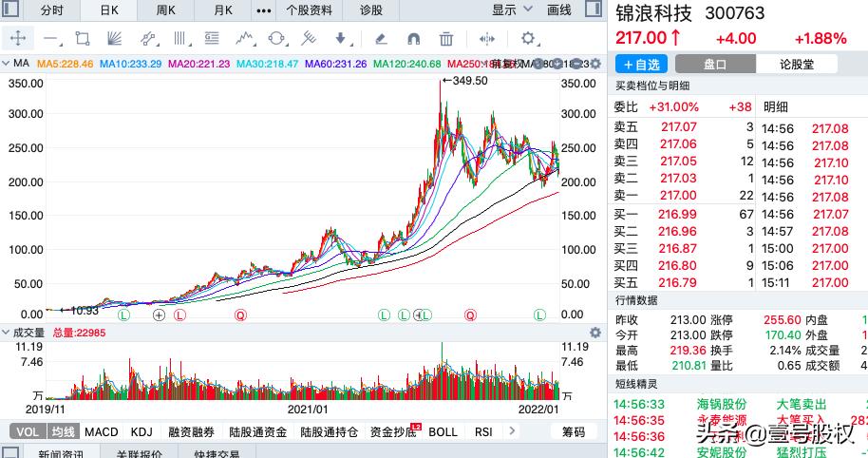Viewport: 868px width, 458px height.
Task: Click 海锅股份 in 短线精灵 list
Action: [x=722, y=404]
